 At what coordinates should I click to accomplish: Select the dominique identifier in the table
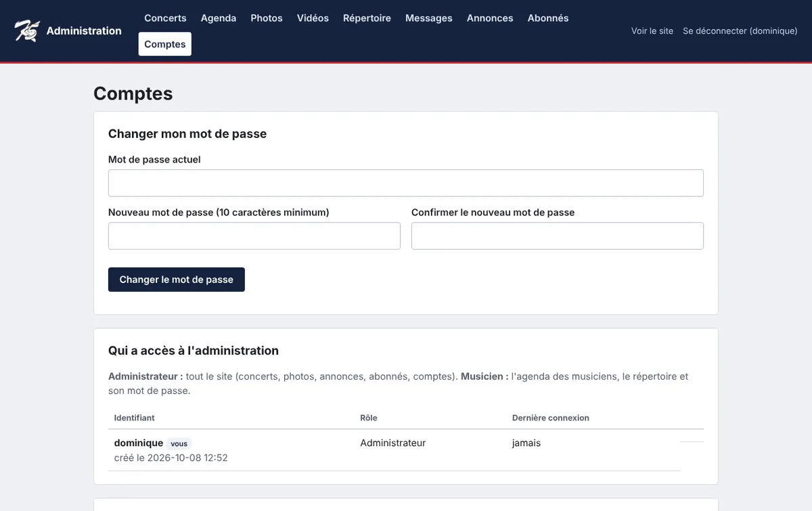pos(139,443)
